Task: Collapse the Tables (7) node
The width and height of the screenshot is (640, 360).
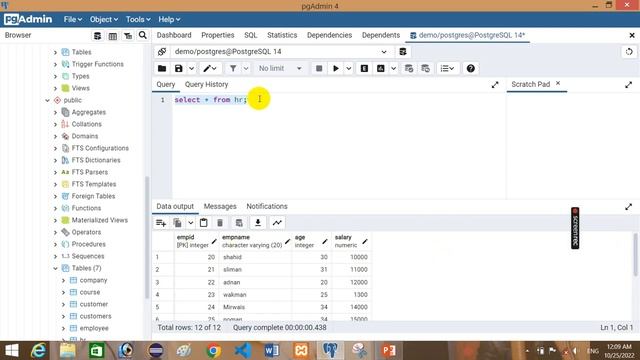Action: 56,268
